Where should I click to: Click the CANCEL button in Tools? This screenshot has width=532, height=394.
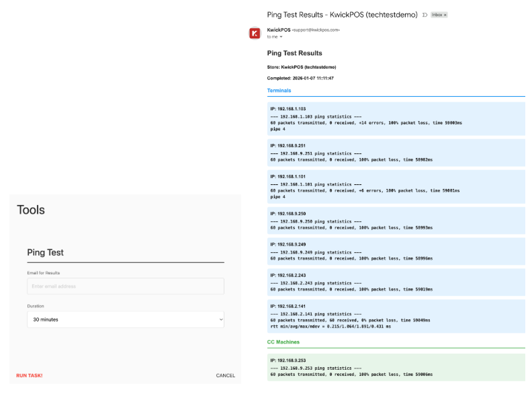point(225,375)
